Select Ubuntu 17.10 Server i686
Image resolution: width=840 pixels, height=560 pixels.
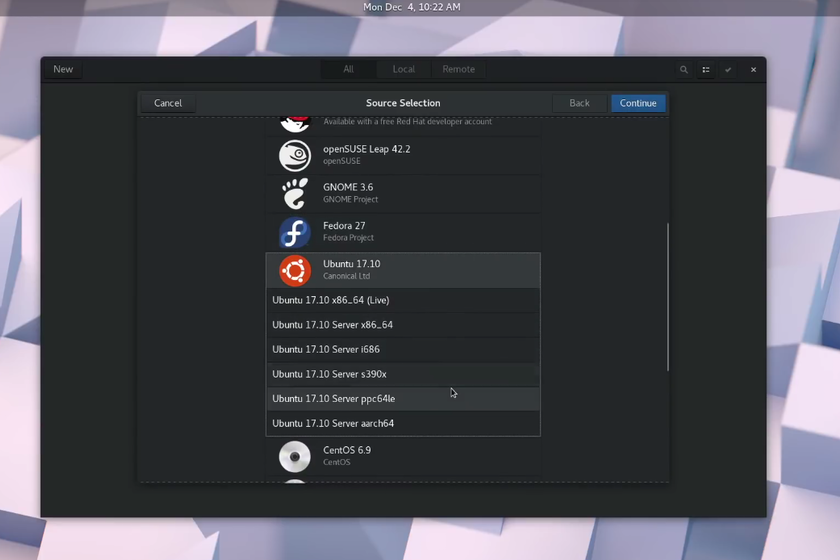click(x=403, y=349)
